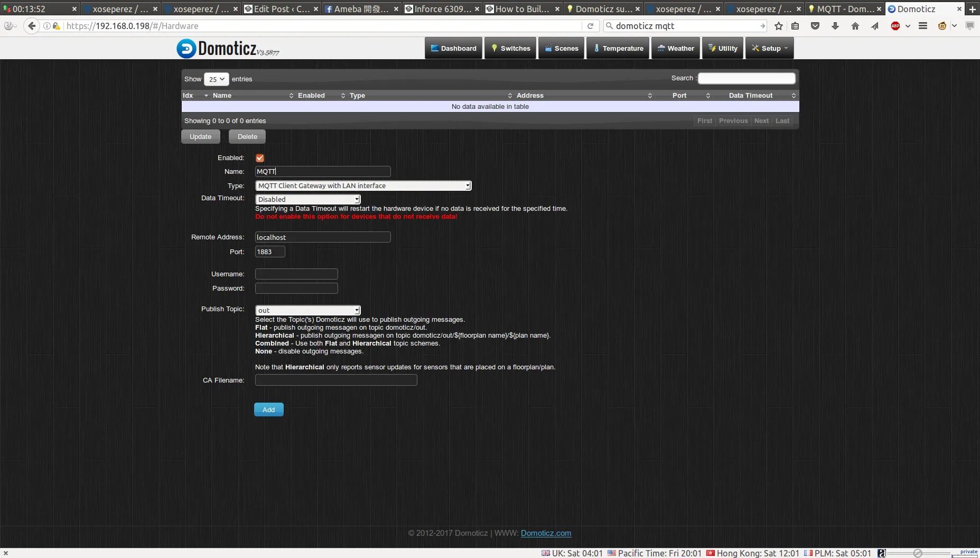Open the Domoticz.com footer link
980x558 pixels.
point(546,533)
